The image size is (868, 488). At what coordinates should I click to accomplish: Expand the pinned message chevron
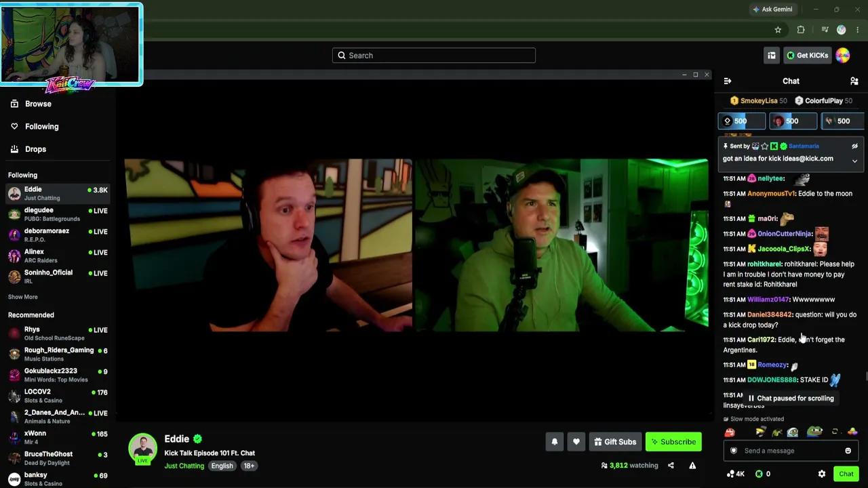(854, 161)
